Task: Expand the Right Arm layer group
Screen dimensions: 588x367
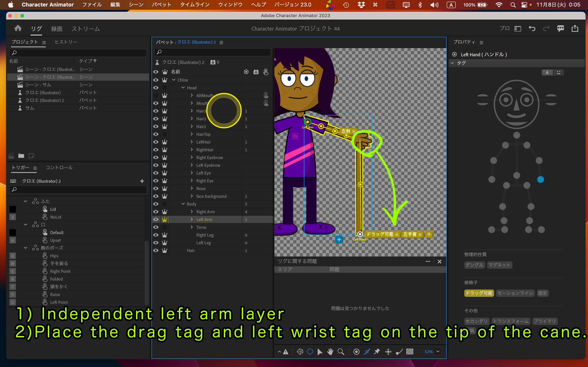Action: coord(192,212)
